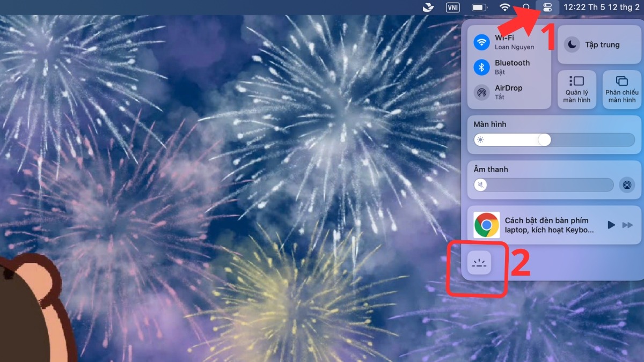The image size is (644, 362).
Task: Open AirPlay audio output options
Action: 626,185
